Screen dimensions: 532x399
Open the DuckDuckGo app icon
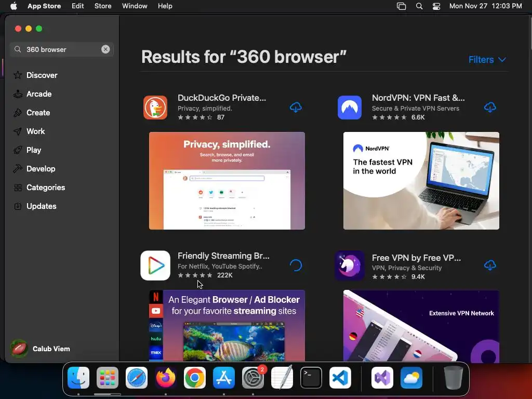tap(155, 108)
